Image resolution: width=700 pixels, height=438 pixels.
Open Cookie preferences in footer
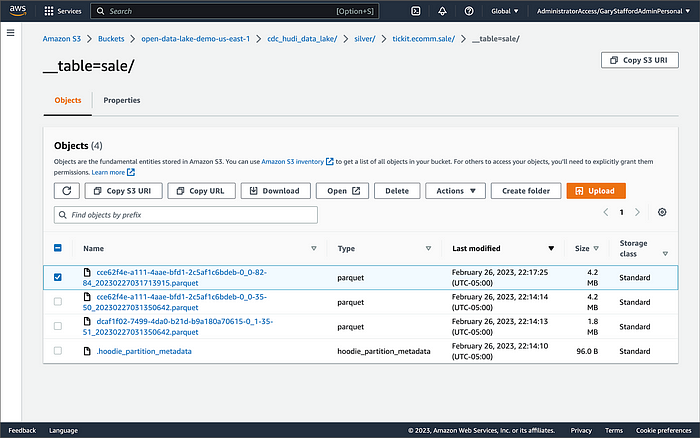tap(663, 430)
